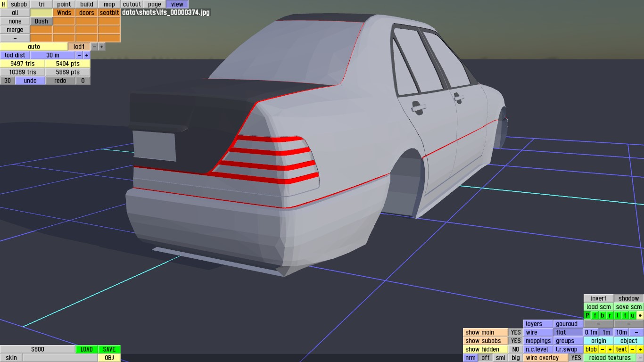Screen dimensions: 644x362
Task: Switch to front view with the f button
Action: click(595, 315)
